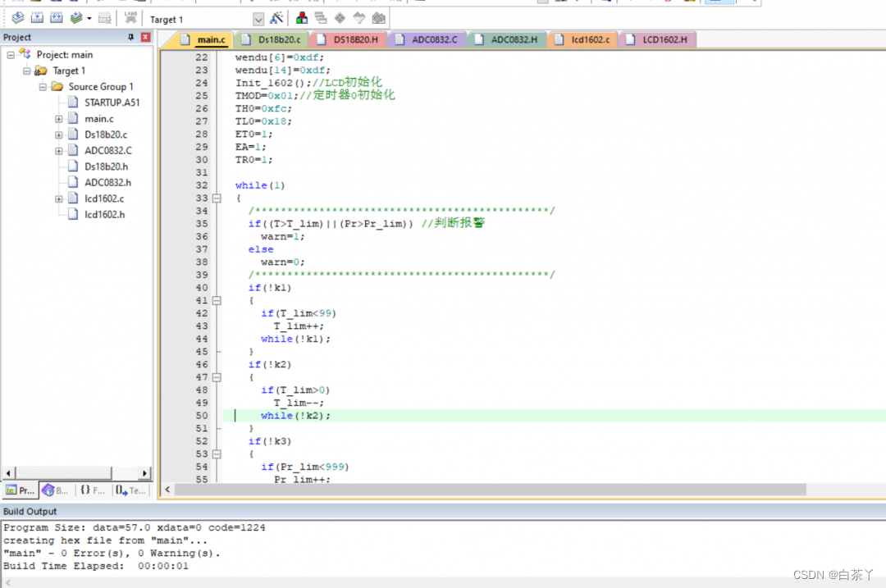Screen dimensions: 886x588
Task: Click the Download to flash LOAD icon
Action: [x=130, y=19]
